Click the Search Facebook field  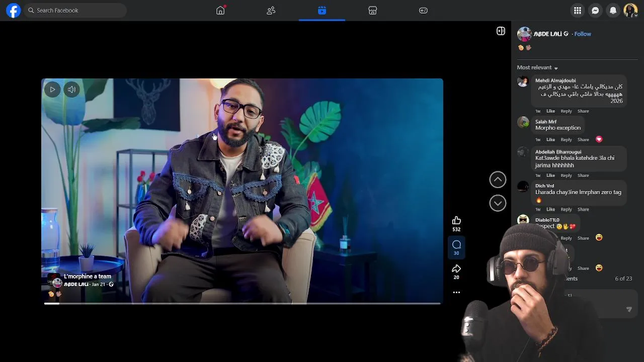[75, 10]
